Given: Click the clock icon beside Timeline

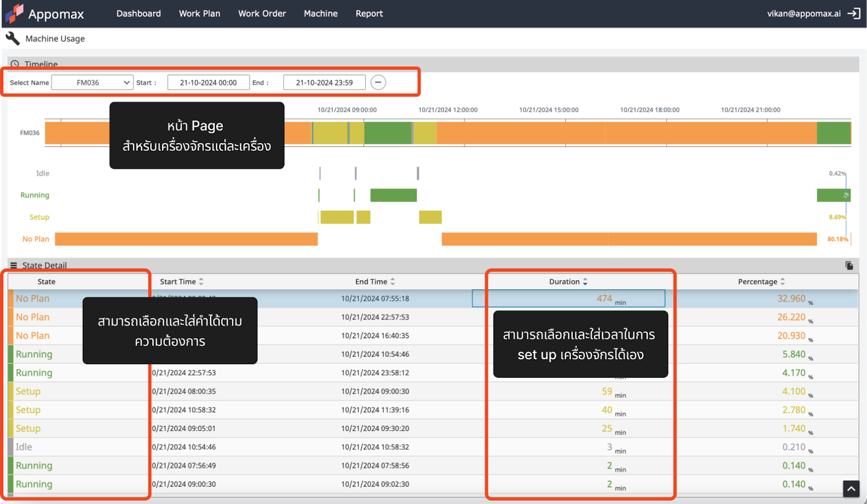Looking at the screenshot, I should tap(15, 64).
